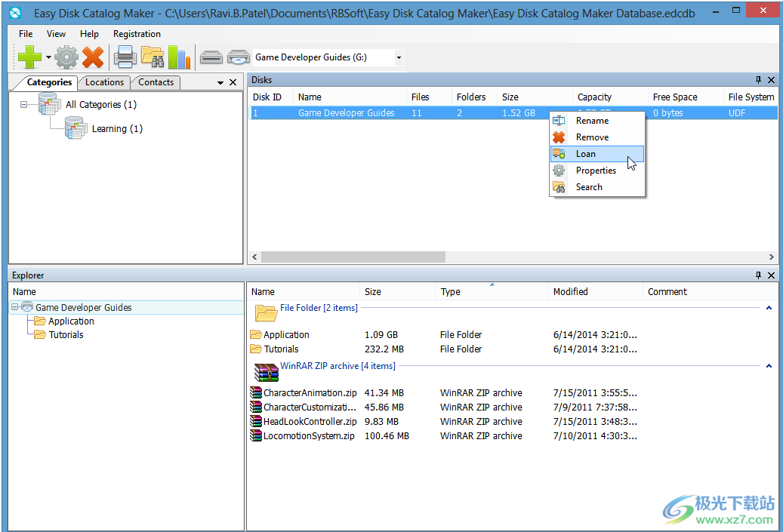Select the All Categories (1) tree item
This screenshot has height=532, width=783.
[101, 104]
